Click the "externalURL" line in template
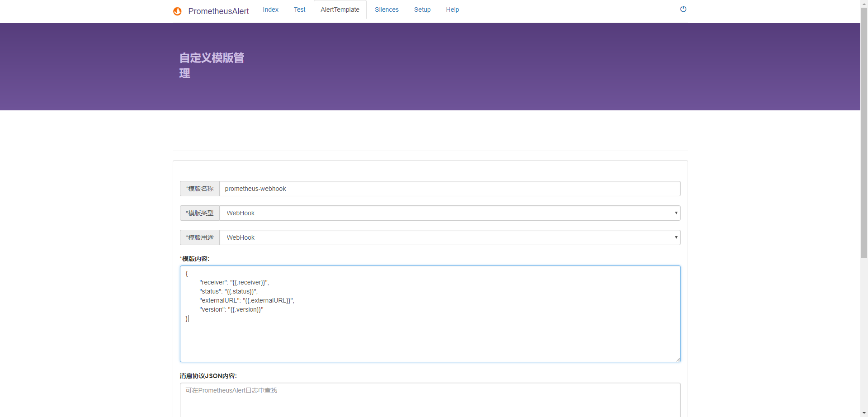This screenshot has width=868, height=417. click(x=247, y=300)
